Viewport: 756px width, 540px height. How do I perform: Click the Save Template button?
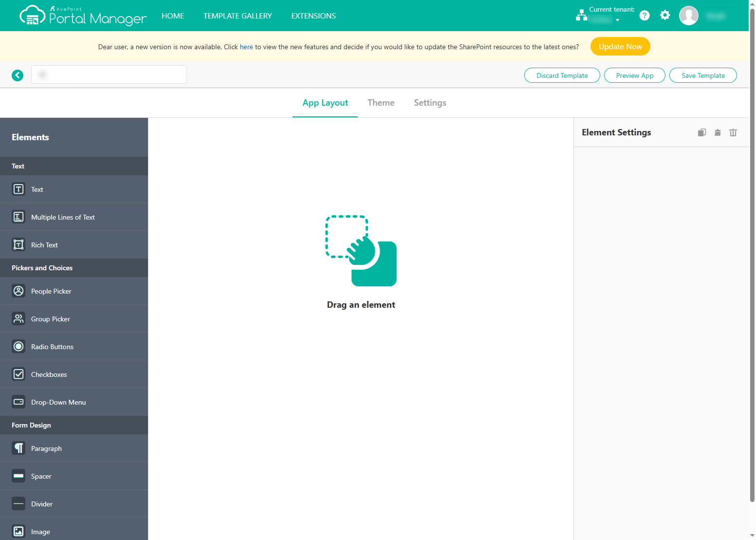(702, 75)
